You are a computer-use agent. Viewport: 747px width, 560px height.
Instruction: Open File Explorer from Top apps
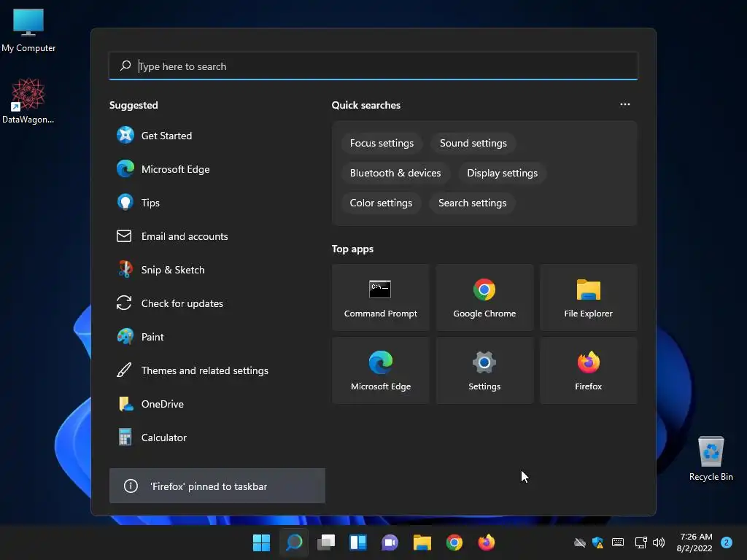(x=589, y=297)
